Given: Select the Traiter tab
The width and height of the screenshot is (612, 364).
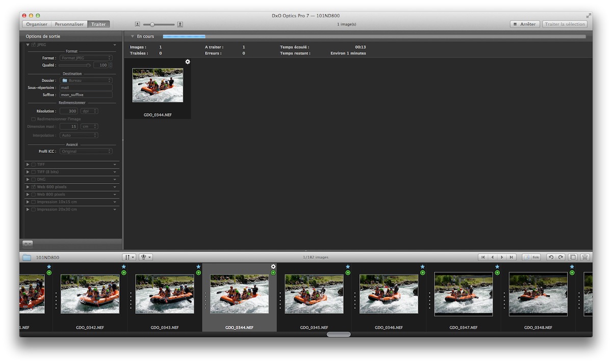Looking at the screenshot, I should click(98, 24).
